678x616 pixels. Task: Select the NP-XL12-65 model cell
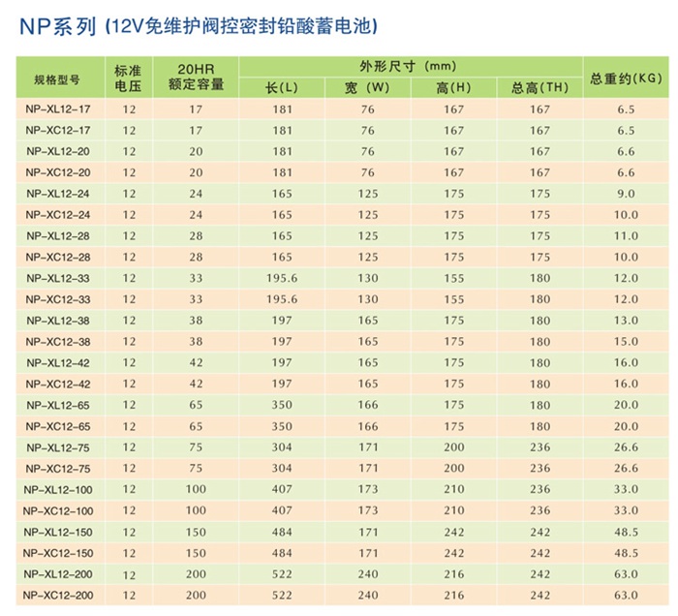pos(58,405)
